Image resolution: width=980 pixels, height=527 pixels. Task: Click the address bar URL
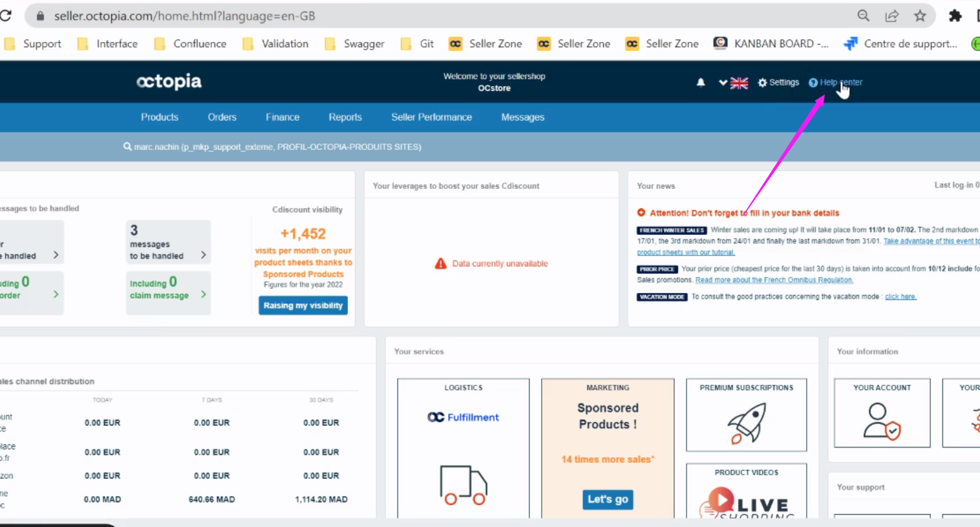point(184,16)
